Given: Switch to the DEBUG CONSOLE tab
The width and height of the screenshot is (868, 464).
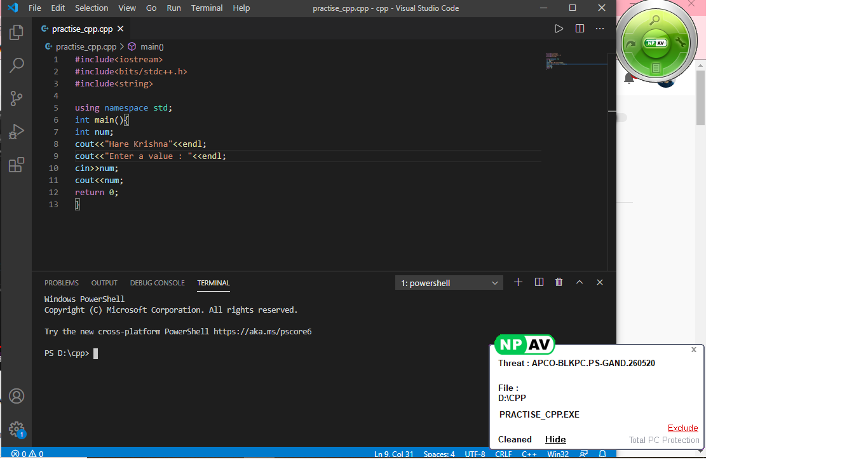Looking at the screenshot, I should pos(157,283).
